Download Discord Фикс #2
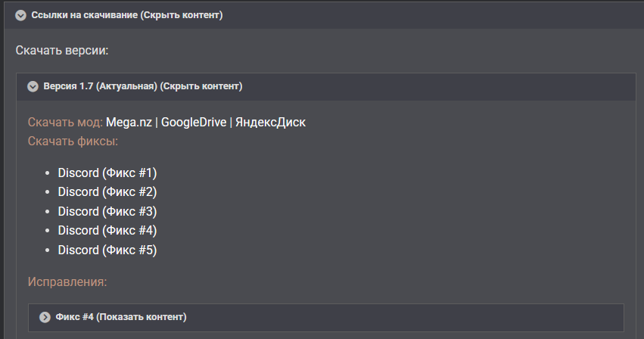 107,191
